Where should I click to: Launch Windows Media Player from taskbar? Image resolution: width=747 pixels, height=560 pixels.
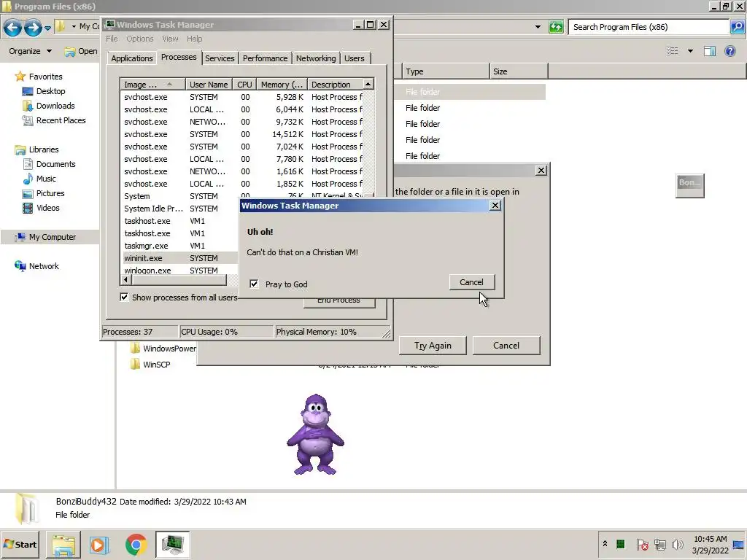coord(99,545)
